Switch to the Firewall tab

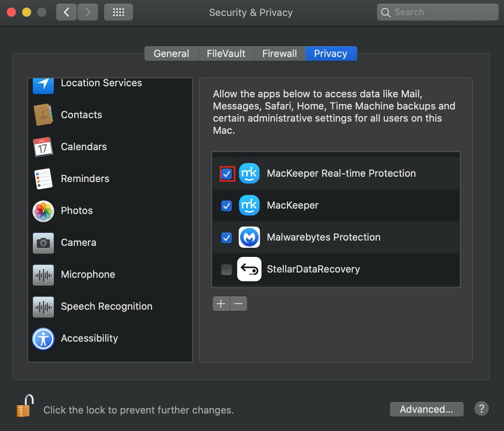click(x=279, y=54)
